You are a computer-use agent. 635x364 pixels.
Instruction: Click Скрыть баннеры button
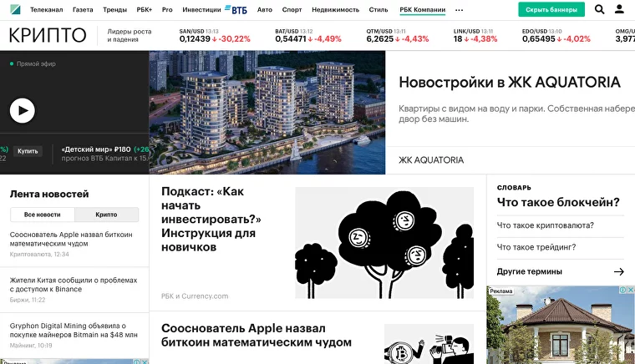pos(551,9)
